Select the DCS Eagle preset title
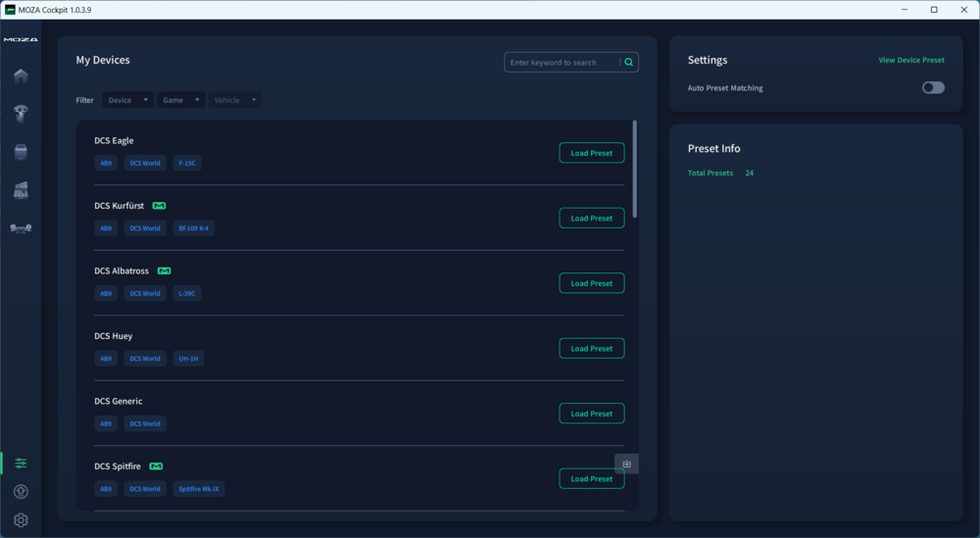 coord(114,140)
